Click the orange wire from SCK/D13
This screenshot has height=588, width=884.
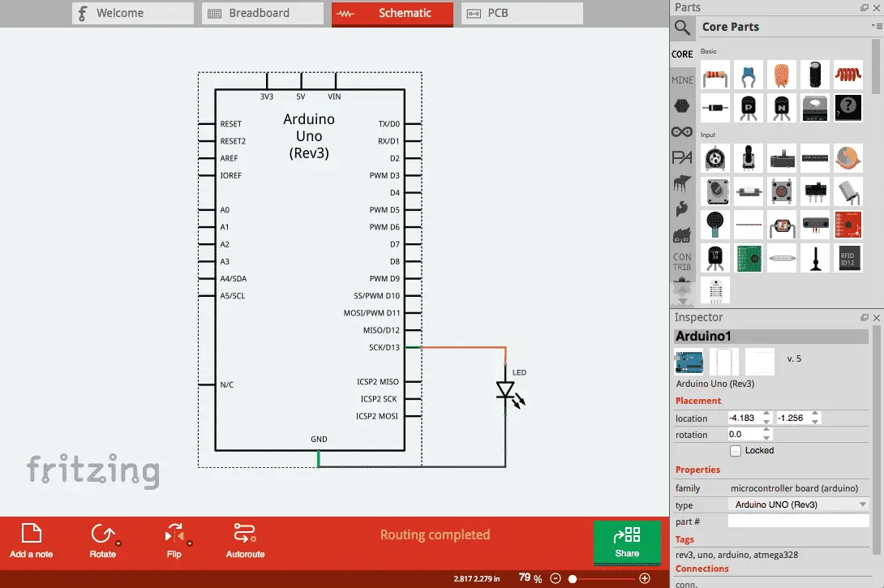pyautogui.click(x=463, y=347)
